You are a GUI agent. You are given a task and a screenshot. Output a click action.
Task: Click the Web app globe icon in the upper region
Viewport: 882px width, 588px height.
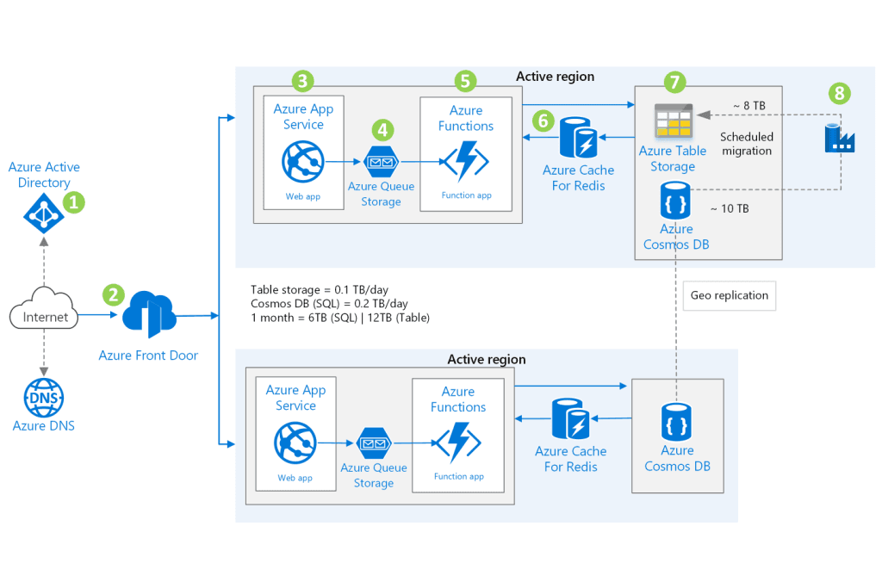click(x=303, y=162)
